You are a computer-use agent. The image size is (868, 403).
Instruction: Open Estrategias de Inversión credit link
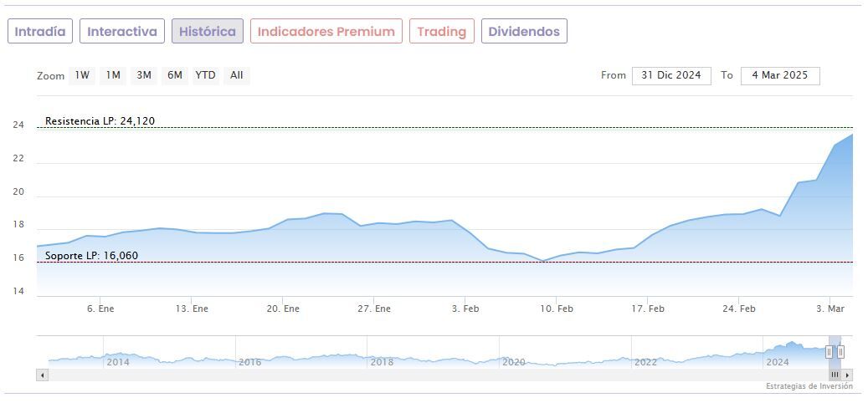pos(809,386)
